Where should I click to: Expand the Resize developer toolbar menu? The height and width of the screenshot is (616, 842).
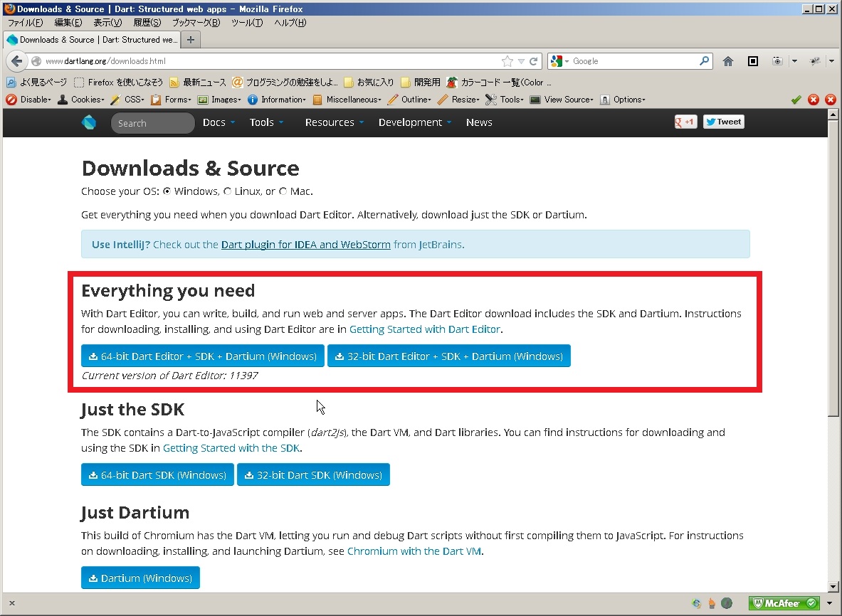[458, 100]
